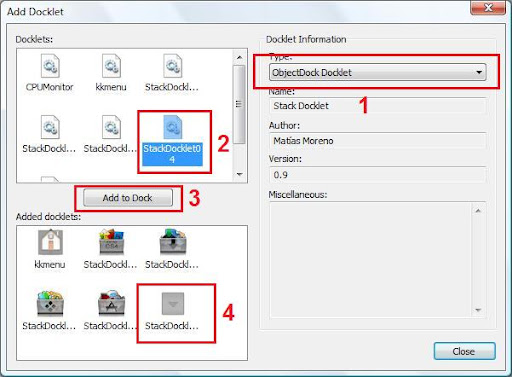Image resolution: width=512 pixels, height=377 pixels.
Task: Select kkmenu in the Docklets list
Action: coord(111,73)
